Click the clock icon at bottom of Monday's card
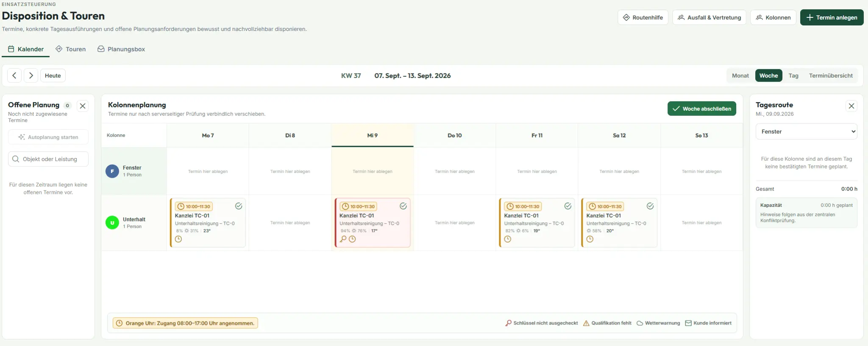 point(178,239)
